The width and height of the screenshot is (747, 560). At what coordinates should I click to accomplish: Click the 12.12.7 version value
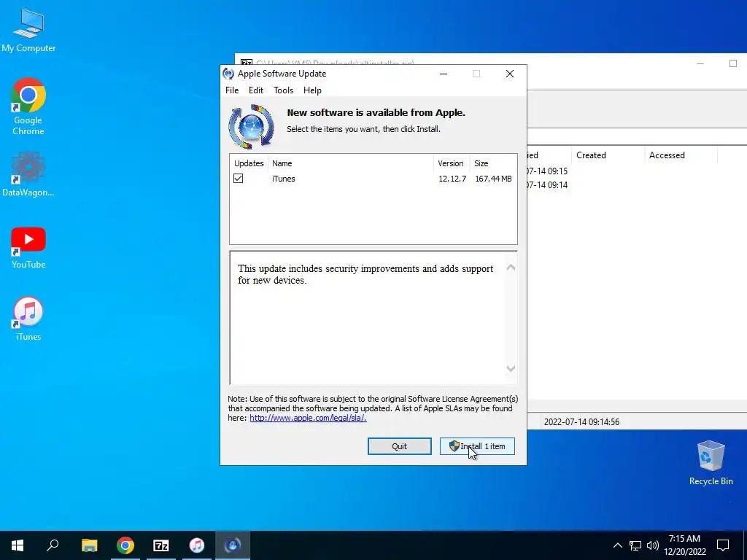point(452,179)
